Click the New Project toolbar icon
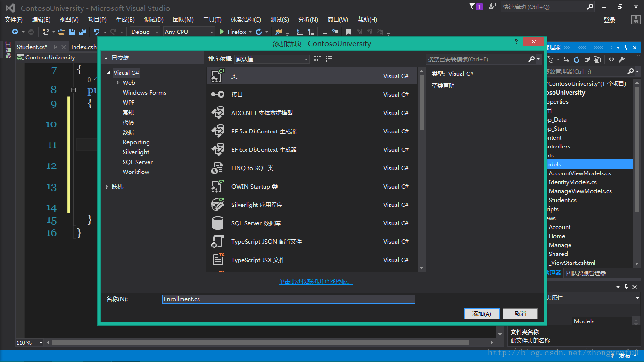644x362 pixels. [x=46, y=32]
